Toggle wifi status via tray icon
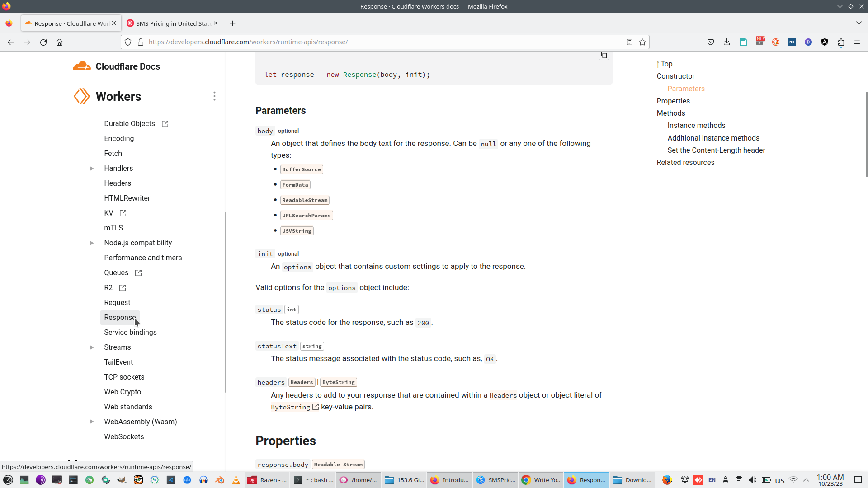The image size is (868, 488). pyautogui.click(x=794, y=480)
